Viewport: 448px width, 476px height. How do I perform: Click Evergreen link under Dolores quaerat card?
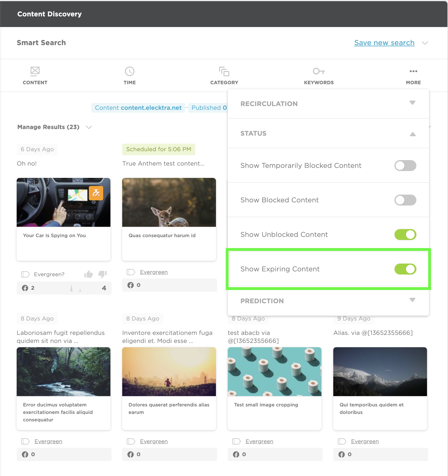pyautogui.click(x=154, y=441)
